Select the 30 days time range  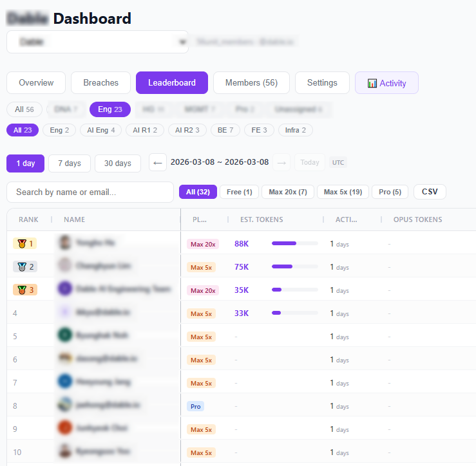coord(118,163)
